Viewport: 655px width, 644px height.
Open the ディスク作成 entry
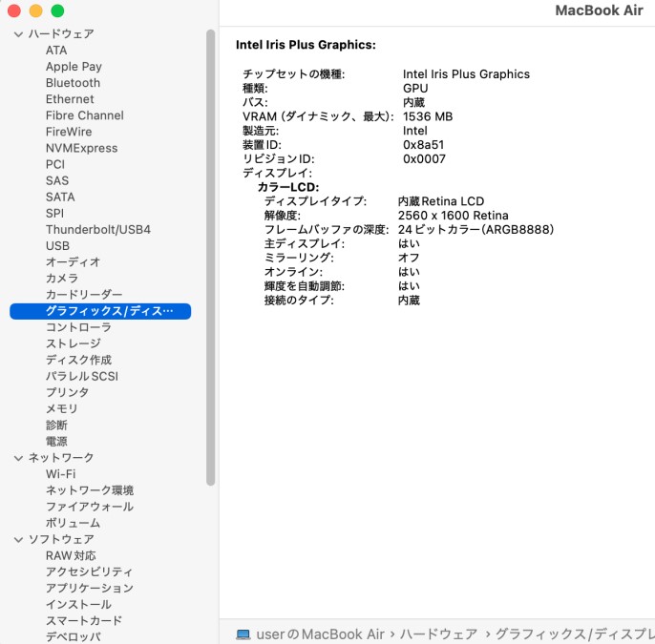pyautogui.click(x=78, y=360)
